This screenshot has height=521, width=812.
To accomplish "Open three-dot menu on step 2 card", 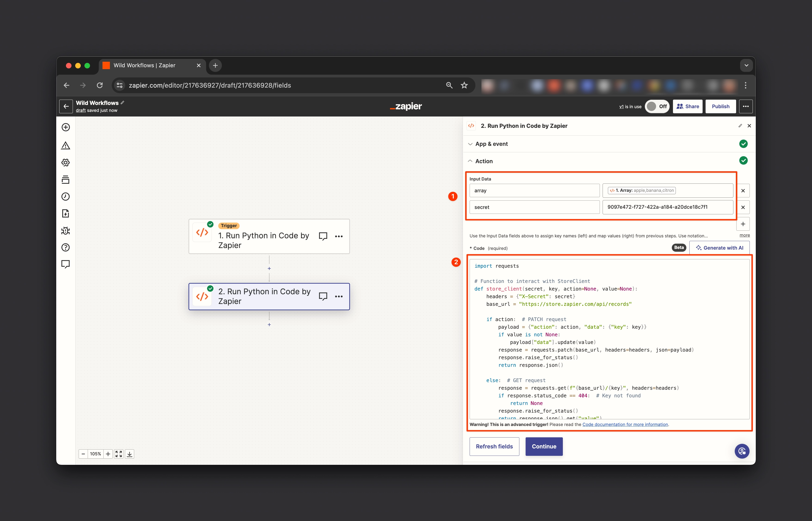I will 339,296.
